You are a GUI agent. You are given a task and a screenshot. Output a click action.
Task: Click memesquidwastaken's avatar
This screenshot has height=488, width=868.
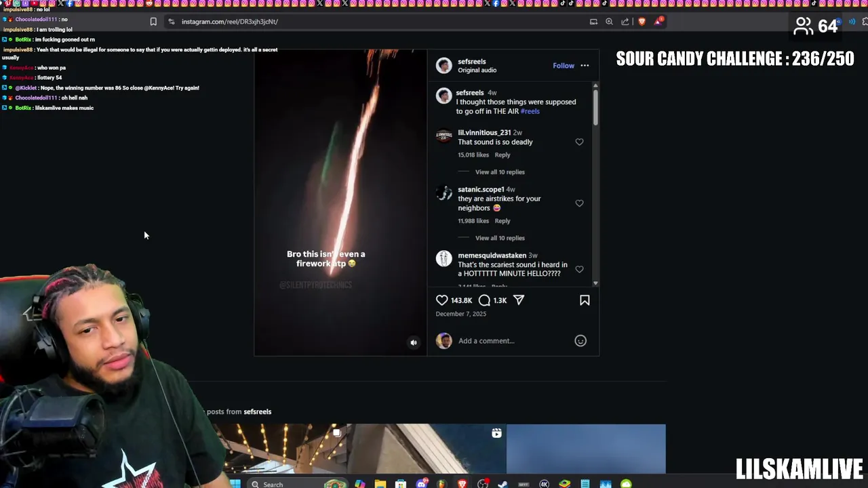pos(444,258)
